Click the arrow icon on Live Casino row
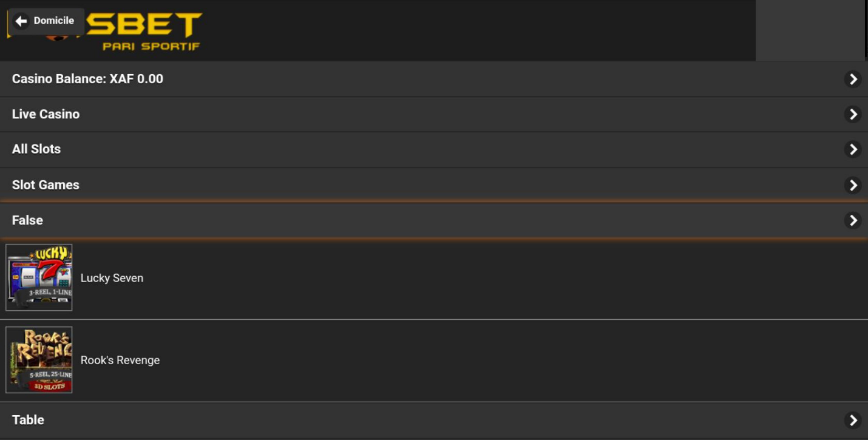The image size is (868, 440). coord(852,114)
